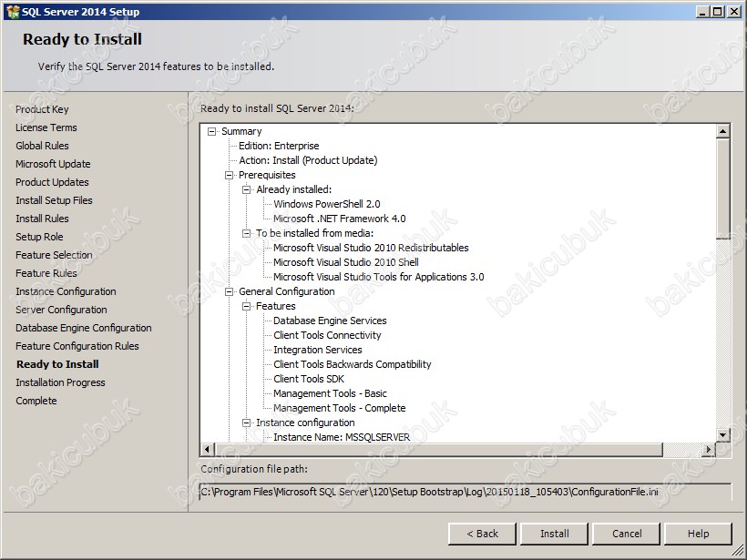This screenshot has width=747, height=560.
Task: Select the Edition: Enterprise row
Action: click(279, 146)
